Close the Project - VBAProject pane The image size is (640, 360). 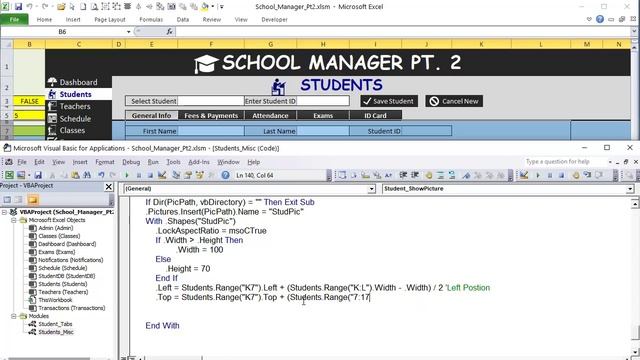109,187
